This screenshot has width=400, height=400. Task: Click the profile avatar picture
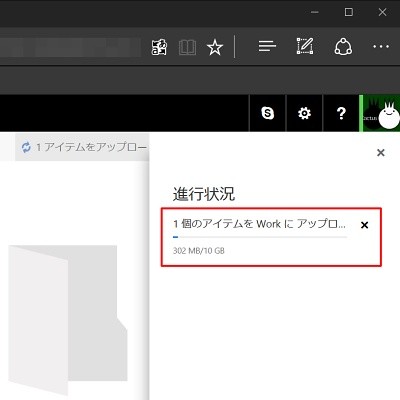(x=380, y=113)
